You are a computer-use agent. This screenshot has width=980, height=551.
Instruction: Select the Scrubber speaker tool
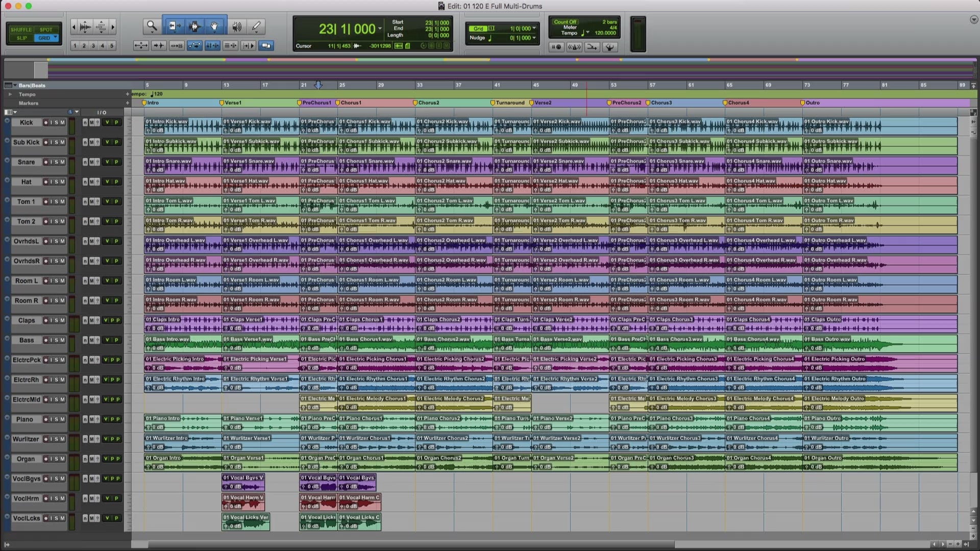point(237,26)
